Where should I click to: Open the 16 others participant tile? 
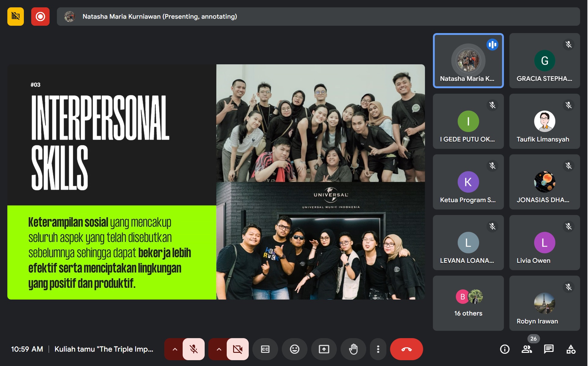(468, 303)
